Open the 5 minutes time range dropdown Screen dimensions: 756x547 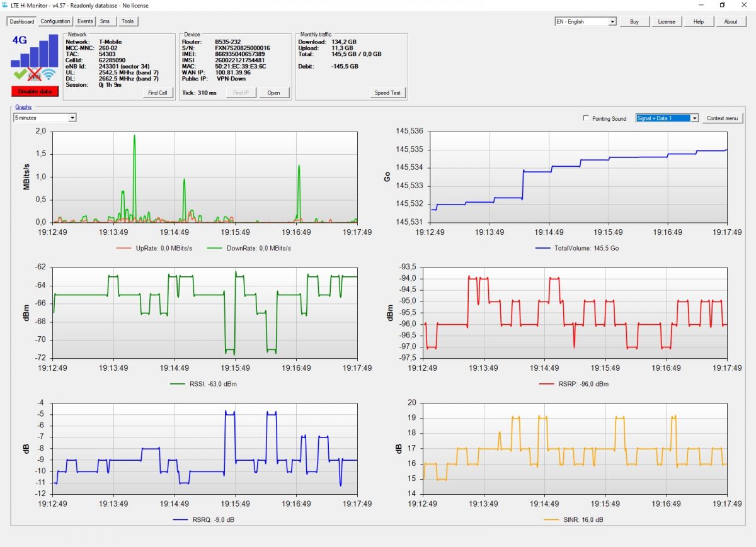[45, 118]
